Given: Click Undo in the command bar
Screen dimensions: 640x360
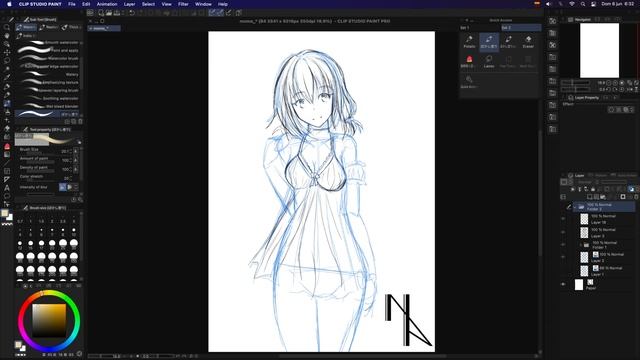Looking at the screenshot, I should [x=132, y=13].
